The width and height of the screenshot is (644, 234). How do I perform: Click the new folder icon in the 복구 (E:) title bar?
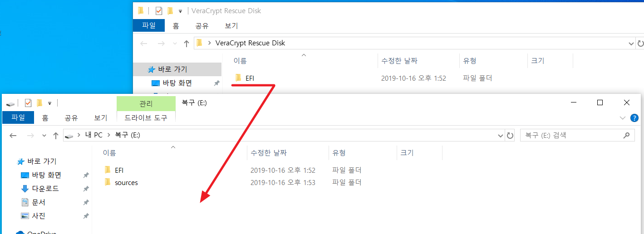click(39, 103)
